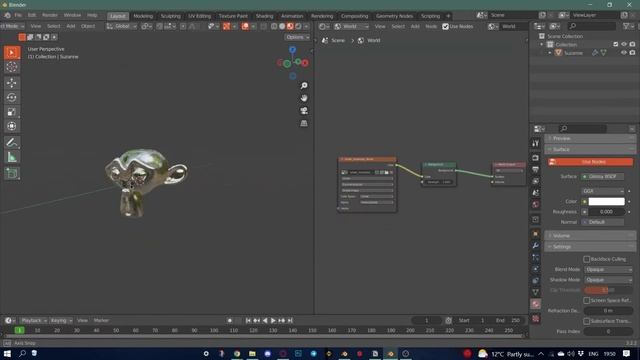The width and height of the screenshot is (640, 360).
Task: Open the viewport Object menu
Action: (88, 26)
